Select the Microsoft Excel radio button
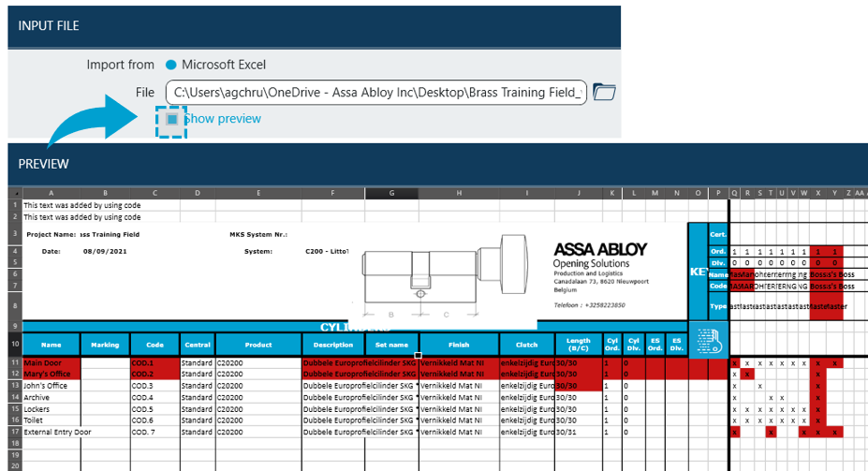Image resolution: width=868 pixels, height=471 pixels. click(x=170, y=65)
